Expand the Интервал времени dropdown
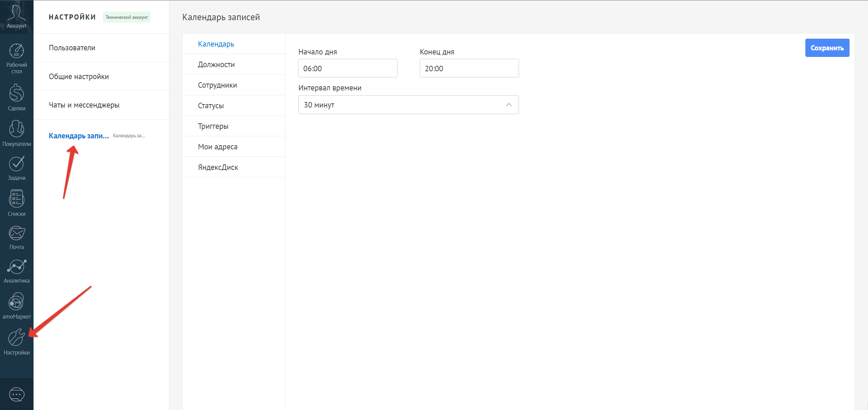Viewport: 868px width, 410px height. click(408, 105)
